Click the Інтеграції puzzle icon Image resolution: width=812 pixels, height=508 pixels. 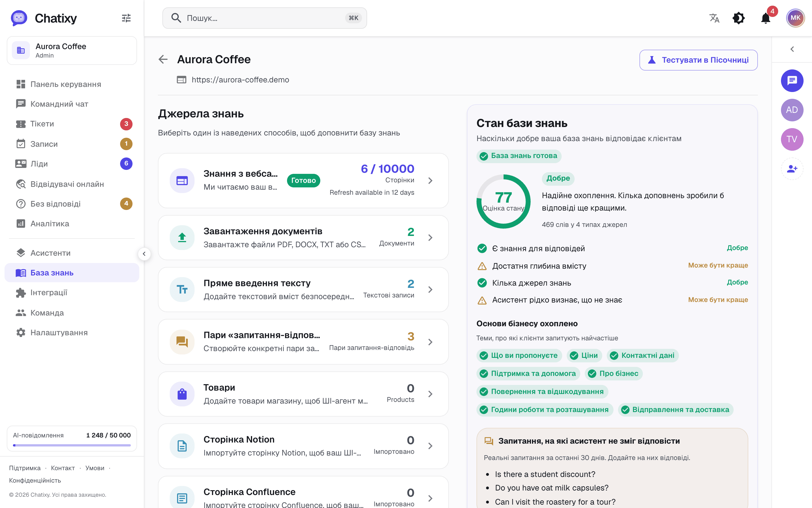click(21, 293)
